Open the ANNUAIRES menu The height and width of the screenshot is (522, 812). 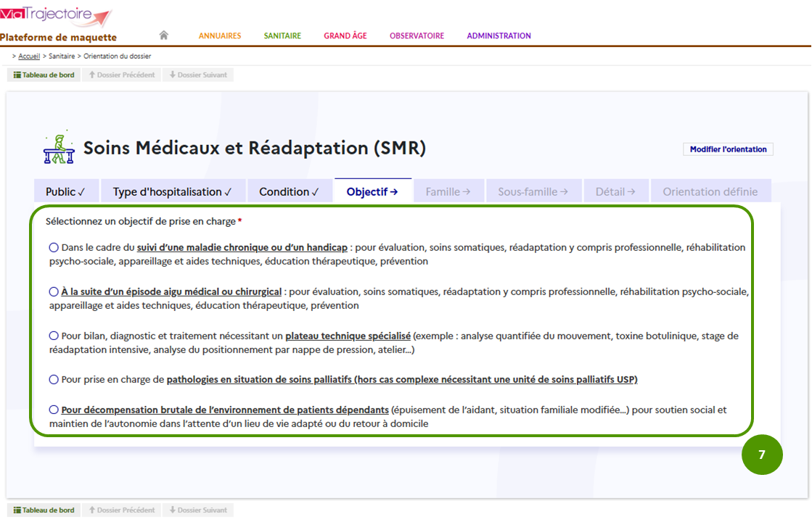tap(220, 36)
